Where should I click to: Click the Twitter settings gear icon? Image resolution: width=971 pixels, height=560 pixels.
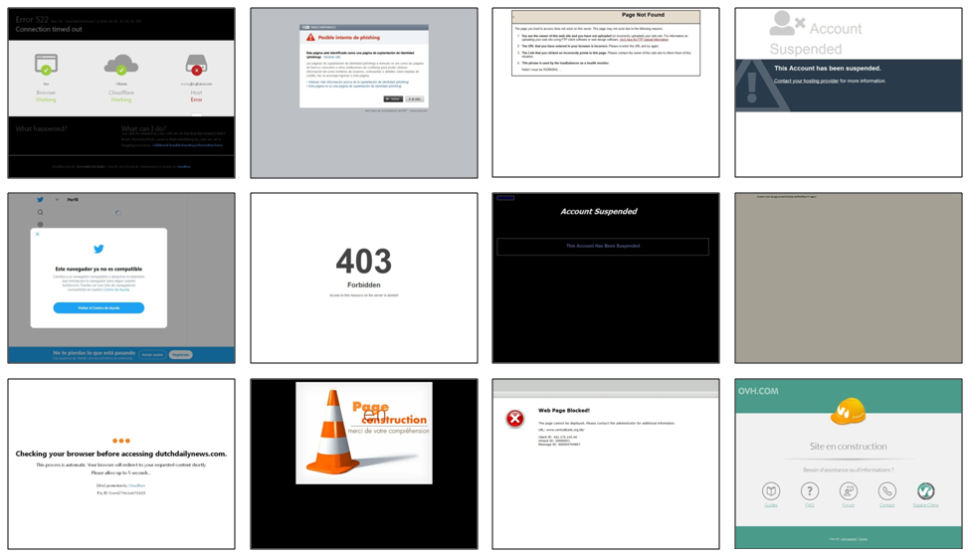click(x=40, y=224)
